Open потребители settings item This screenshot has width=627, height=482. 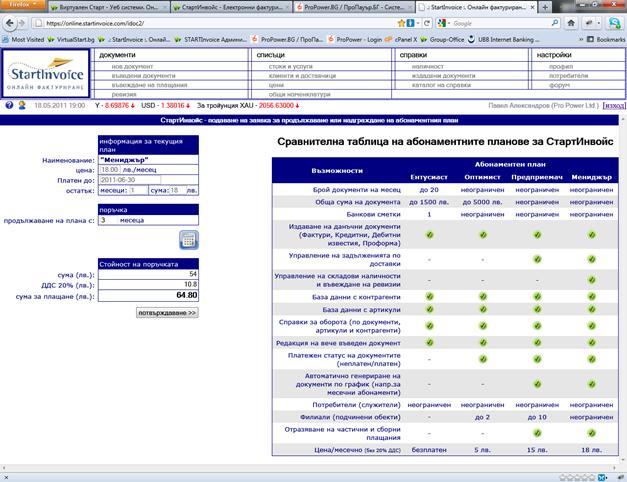[568, 76]
